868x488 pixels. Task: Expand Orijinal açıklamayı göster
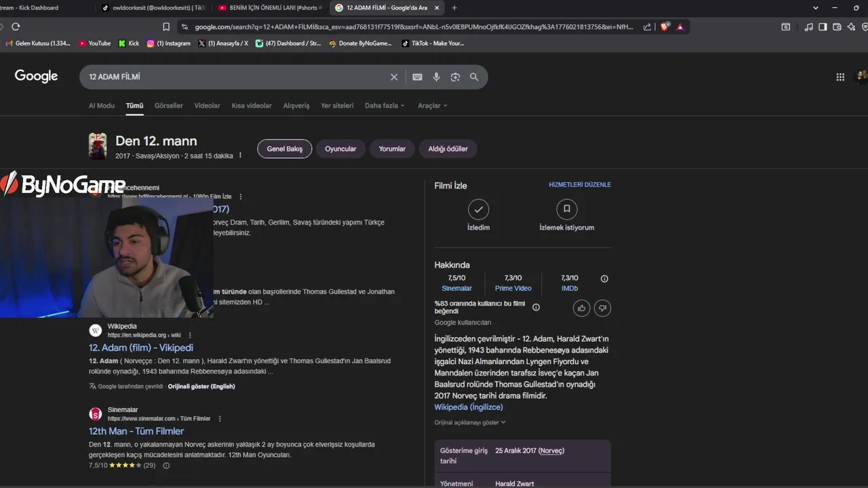pyautogui.click(x=470, y=422)
